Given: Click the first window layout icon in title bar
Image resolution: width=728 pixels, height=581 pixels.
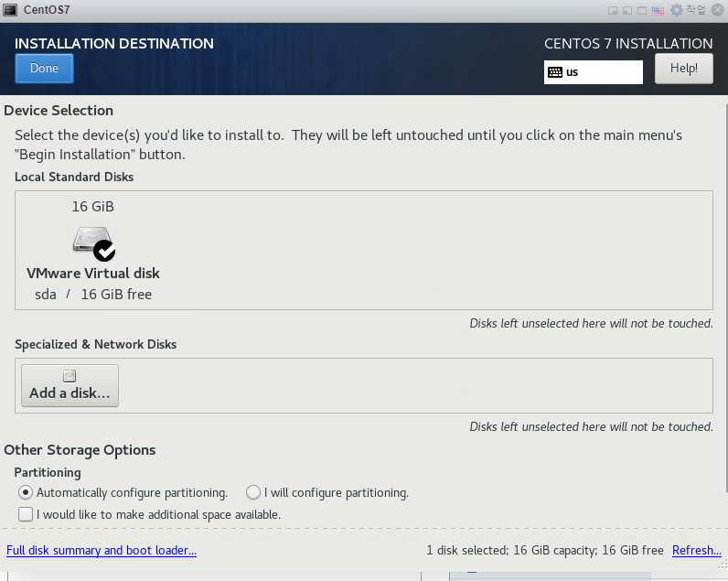Looking at the screenshot, I should pyautogui.click(x=613, y=10).
